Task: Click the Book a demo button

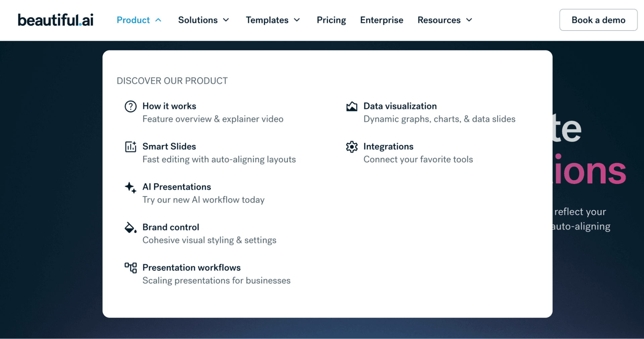Action: tap(598, 20)
